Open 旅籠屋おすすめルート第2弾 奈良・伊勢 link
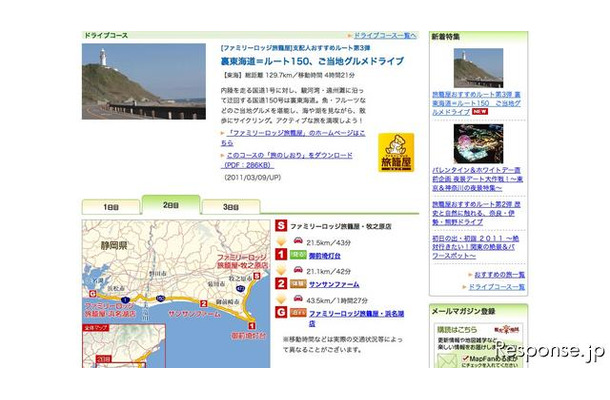610x400 pixels. tap(476, 213)
